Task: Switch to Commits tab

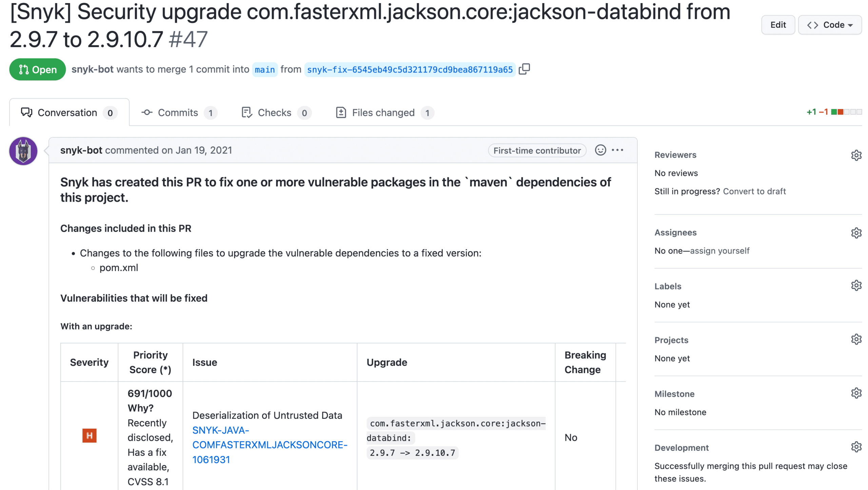Action: click(179, 113)
